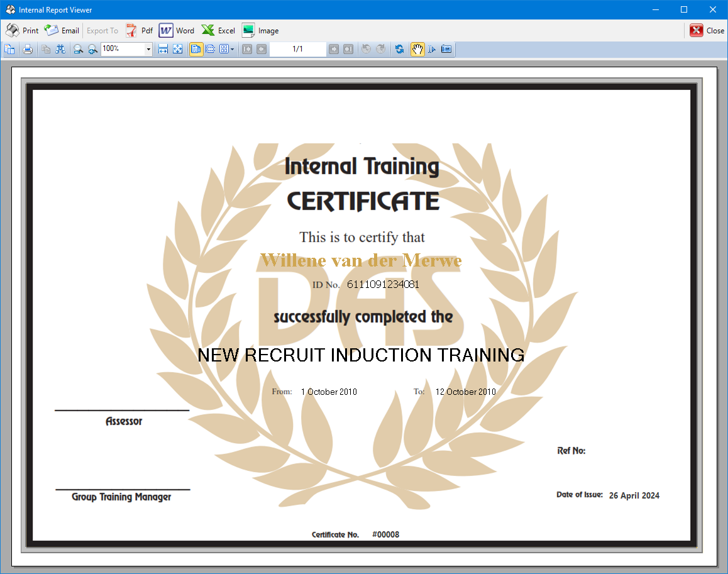728x574 pixels.
Task: Click the zoom in magnifier icon
Action: pyautogui.click(x=92, y=49)
